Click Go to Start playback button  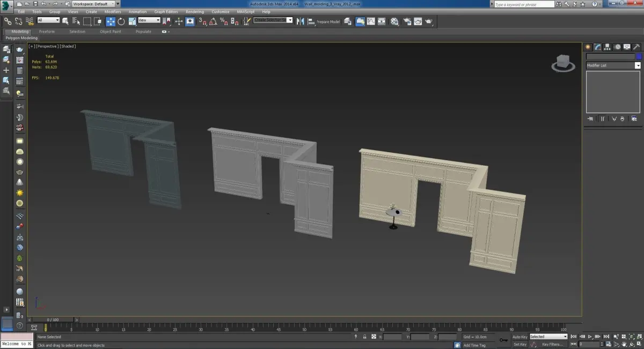574,337
